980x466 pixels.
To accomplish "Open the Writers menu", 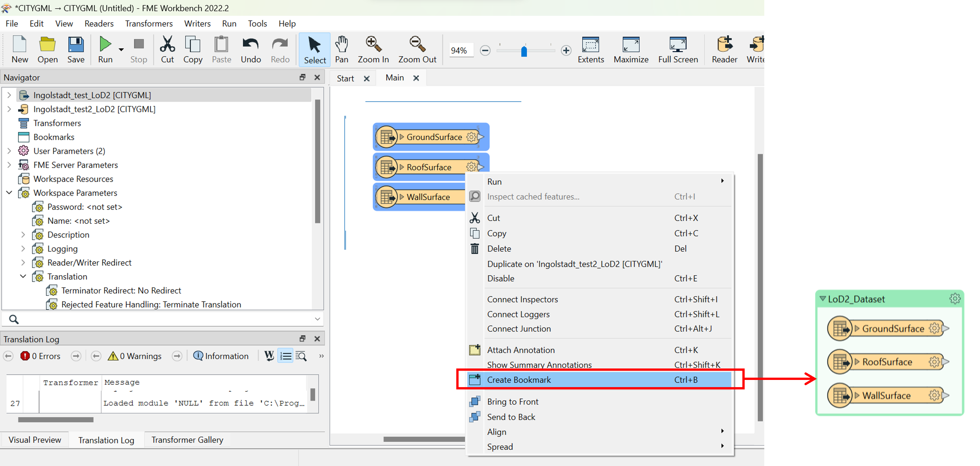I will pyautogui.click(x=197, y=24).
